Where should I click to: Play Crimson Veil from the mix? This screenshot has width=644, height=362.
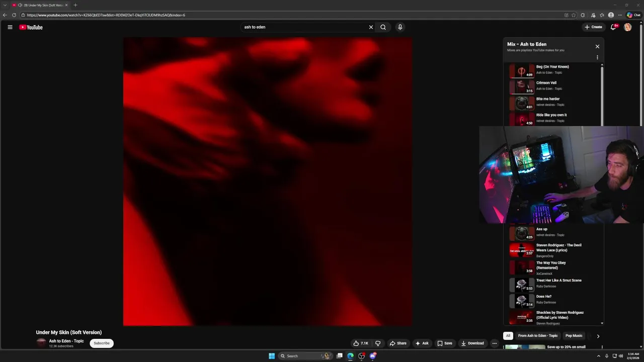coord(546,82)
